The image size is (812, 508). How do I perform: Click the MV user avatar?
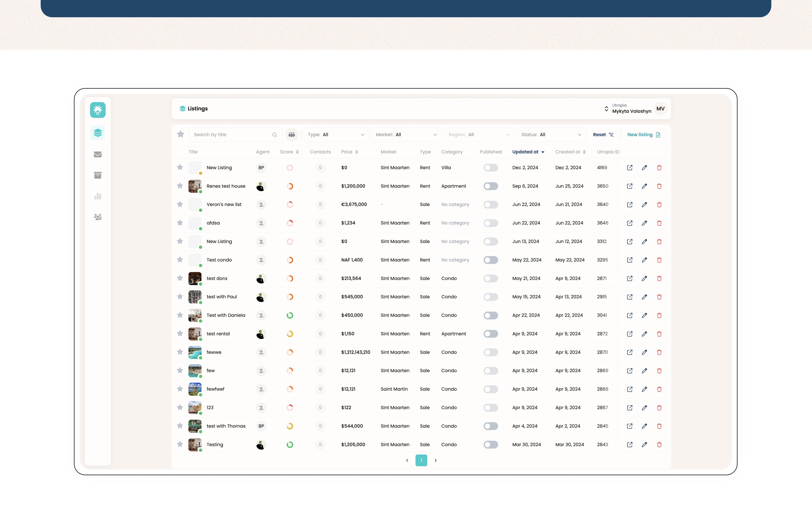[660, 109]
